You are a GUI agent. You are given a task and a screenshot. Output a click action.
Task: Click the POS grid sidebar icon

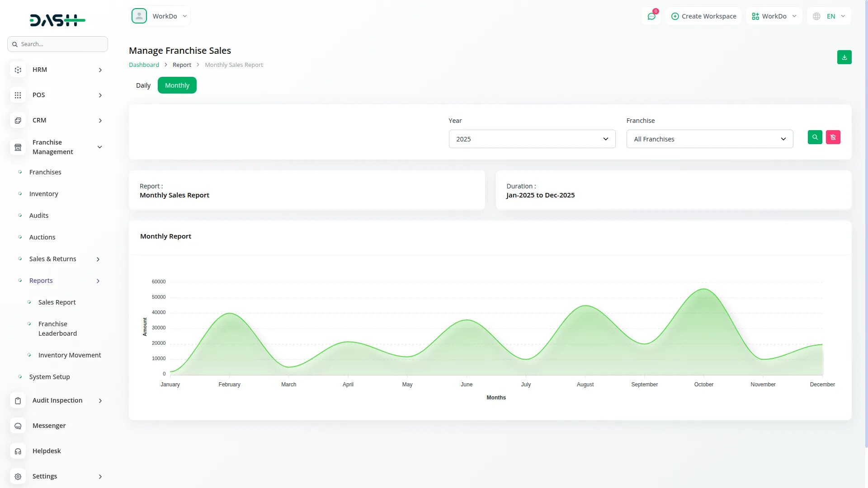click(18, 95)
